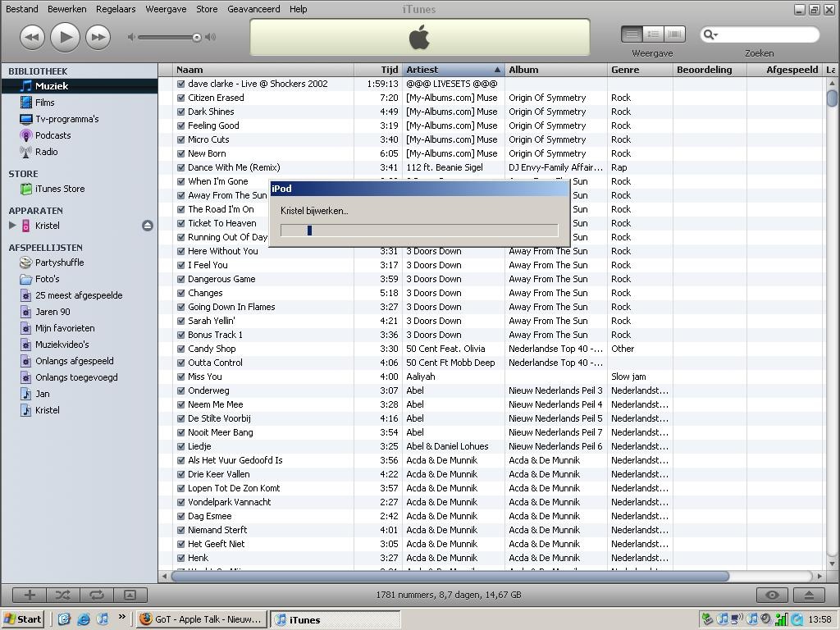Switch to GoT - Apple Talk Firefox window
Screen dimensions: 840x630
point(202,619)
